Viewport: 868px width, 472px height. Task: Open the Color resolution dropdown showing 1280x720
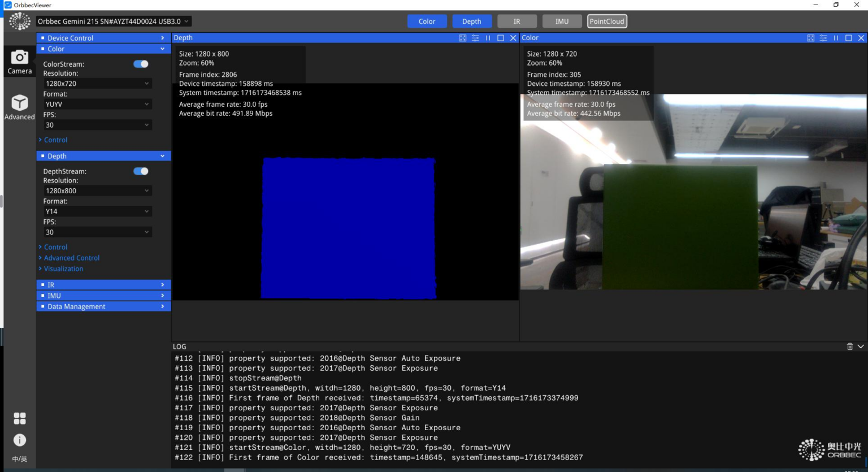[x=97, y=83]
